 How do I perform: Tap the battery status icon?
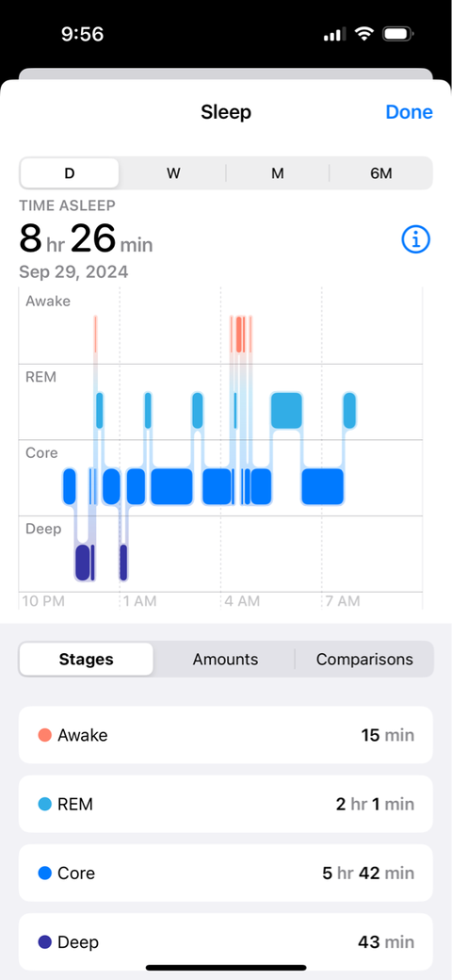click(x=395, y=34)
